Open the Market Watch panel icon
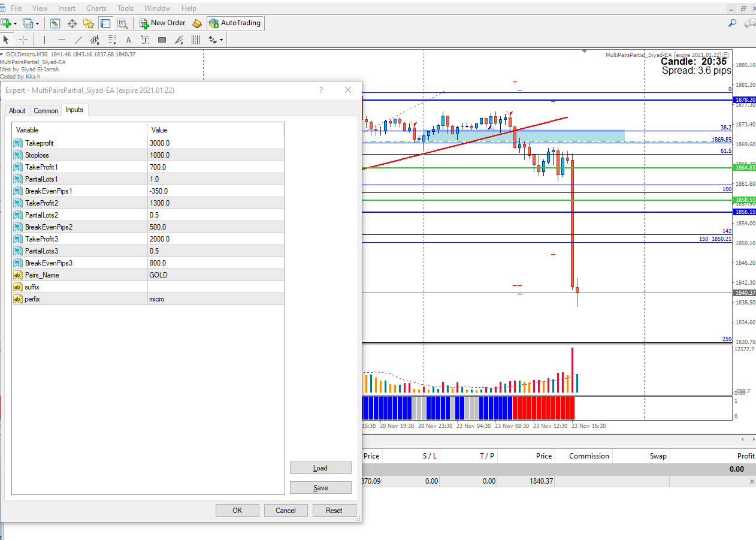This screenshot has width=756, height=540. click(55, 23)
